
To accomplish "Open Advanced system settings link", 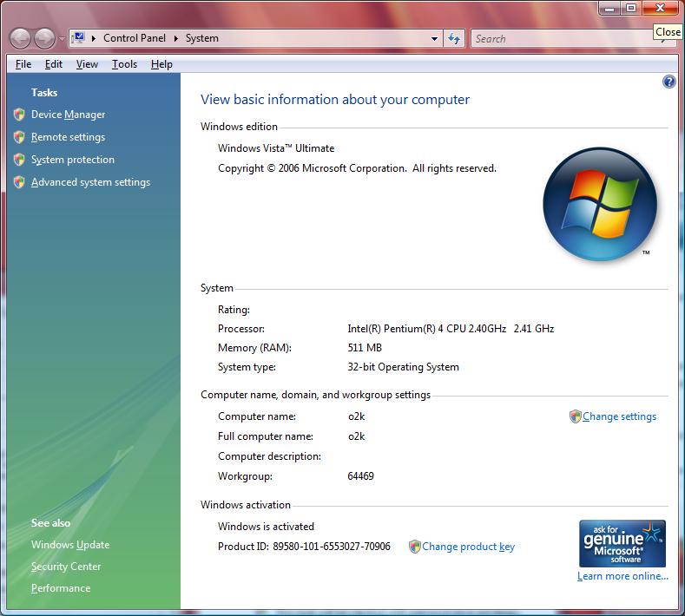I will coord(90,182).
